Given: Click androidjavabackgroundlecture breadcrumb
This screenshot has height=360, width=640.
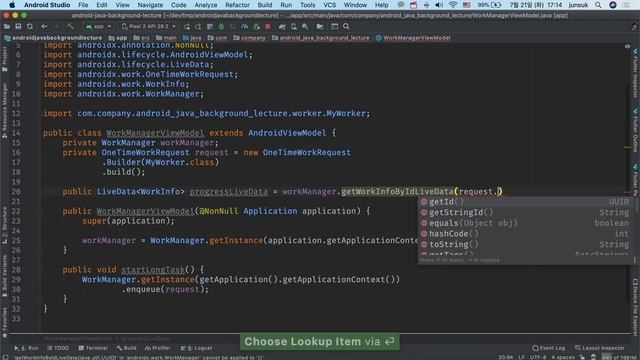Looking at the screenshot, I should pyautogui.click(x=53, y=38).
